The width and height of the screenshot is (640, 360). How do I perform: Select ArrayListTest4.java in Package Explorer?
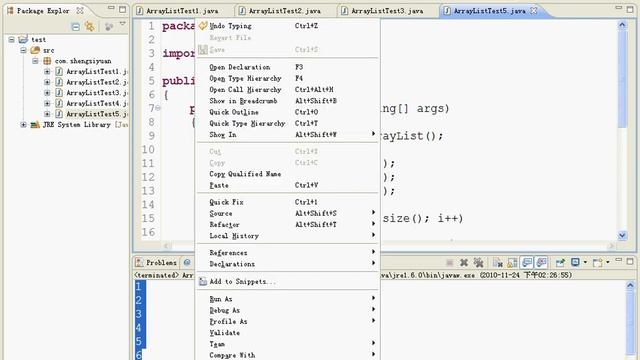pos(97,103)
